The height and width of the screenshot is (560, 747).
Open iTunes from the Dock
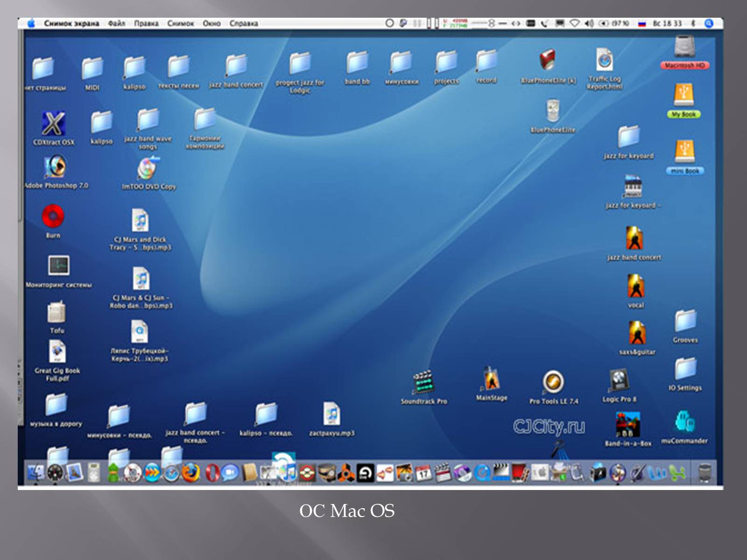point(289,473)
